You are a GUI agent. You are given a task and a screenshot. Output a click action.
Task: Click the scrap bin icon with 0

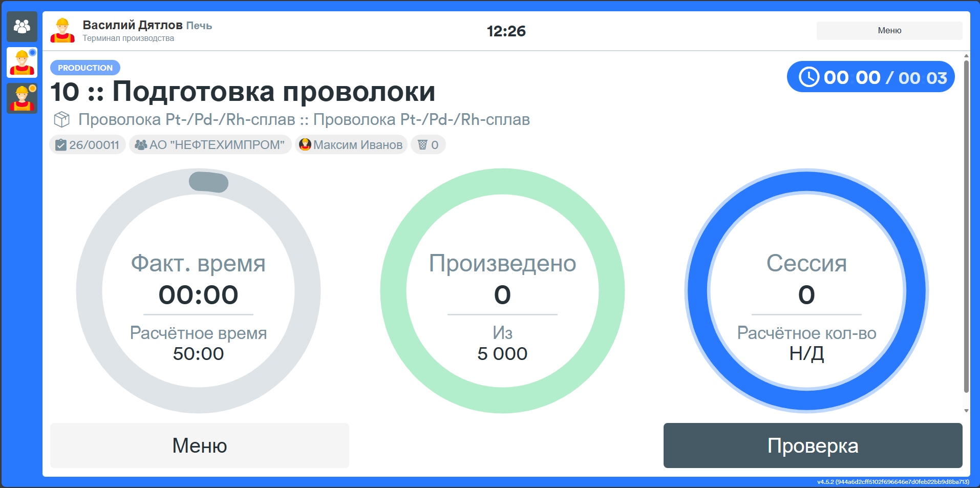coord(422,145)
